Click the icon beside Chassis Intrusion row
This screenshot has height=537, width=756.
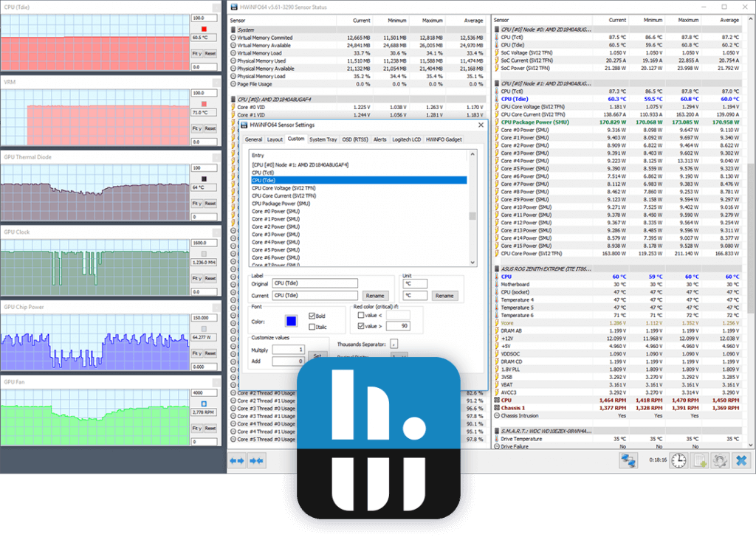tap(497, 415)
